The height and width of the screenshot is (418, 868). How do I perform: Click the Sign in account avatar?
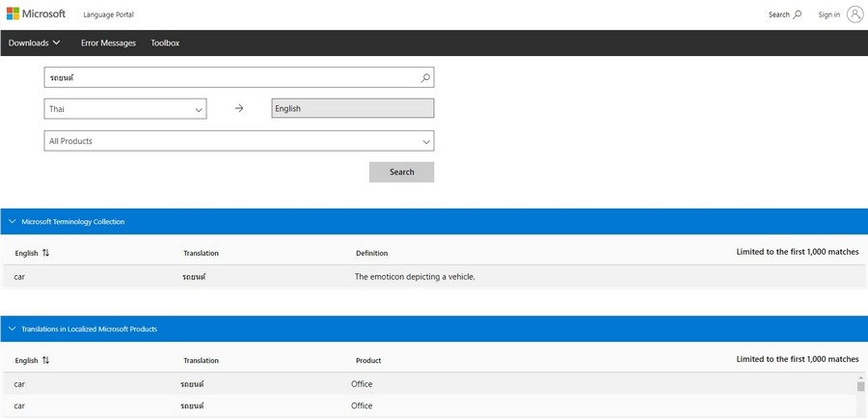click(x=855, y=14)
